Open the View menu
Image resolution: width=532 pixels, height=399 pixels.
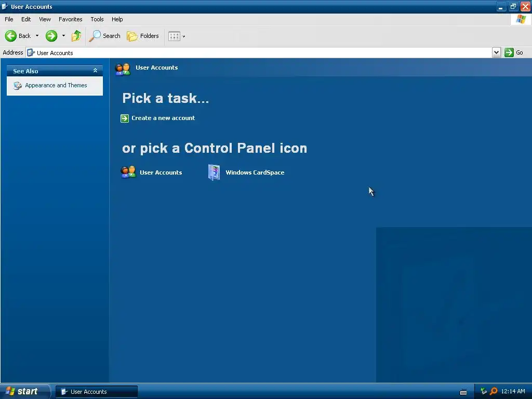(45, 19)
